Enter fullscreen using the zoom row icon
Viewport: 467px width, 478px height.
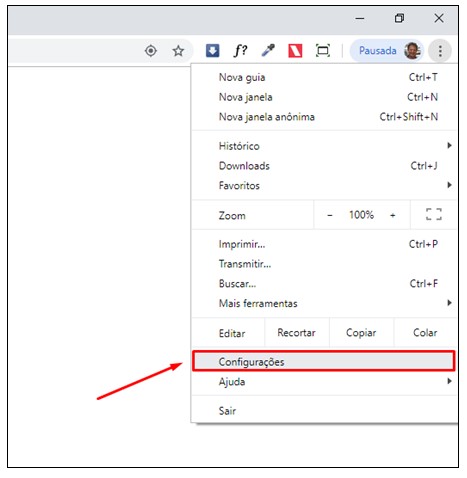(x=434, y=214)
